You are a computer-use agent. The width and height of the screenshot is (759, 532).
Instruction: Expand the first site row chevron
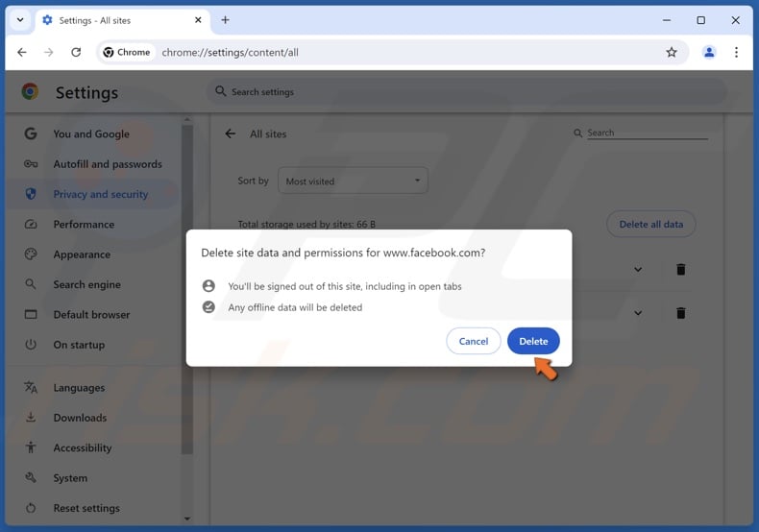coord(638,270)
